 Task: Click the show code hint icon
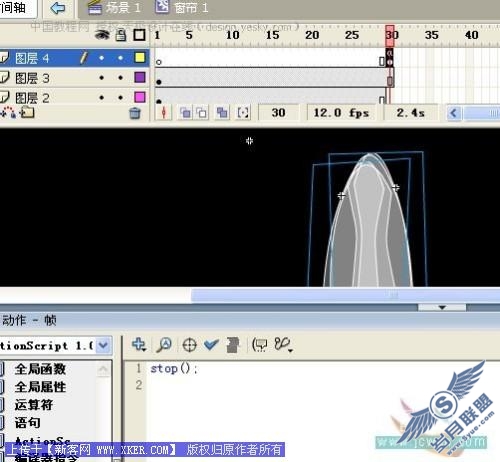coord(260,345)
